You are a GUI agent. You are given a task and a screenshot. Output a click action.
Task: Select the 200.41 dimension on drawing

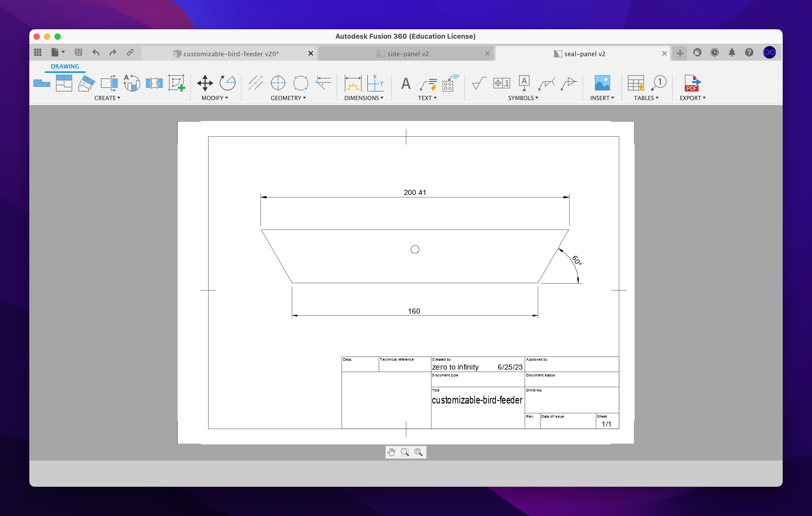point(415,192)
